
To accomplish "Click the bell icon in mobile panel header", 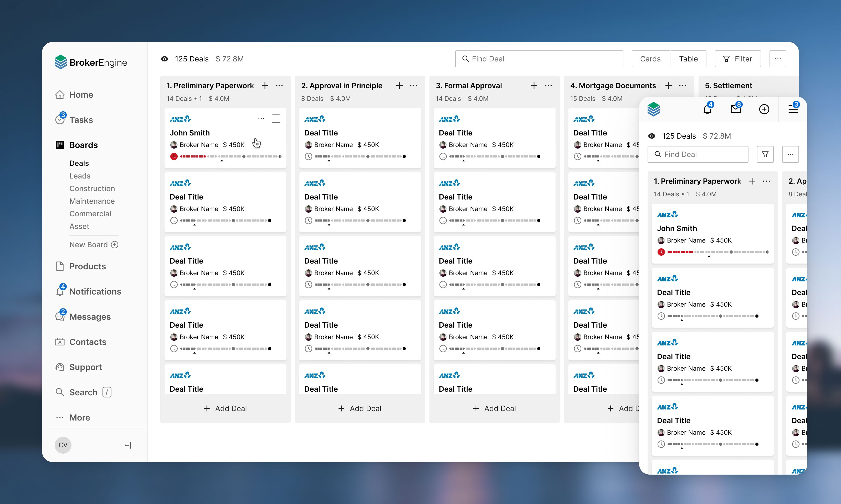I will coord(707,109).
